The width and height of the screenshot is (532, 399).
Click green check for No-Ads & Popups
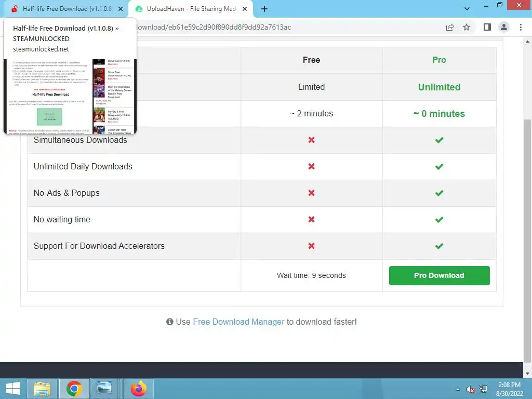tap(439, 193)
